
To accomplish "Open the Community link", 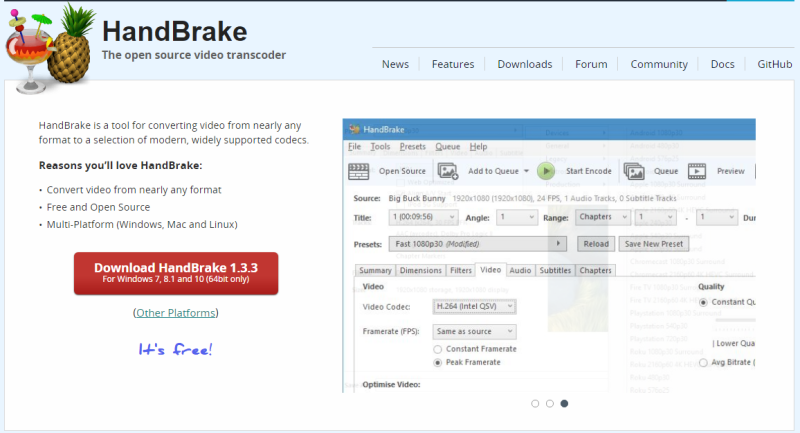I will [x=659, y=64].
